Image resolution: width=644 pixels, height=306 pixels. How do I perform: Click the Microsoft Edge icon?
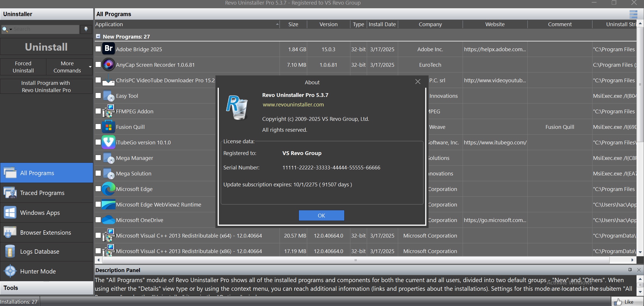[109, 189]
